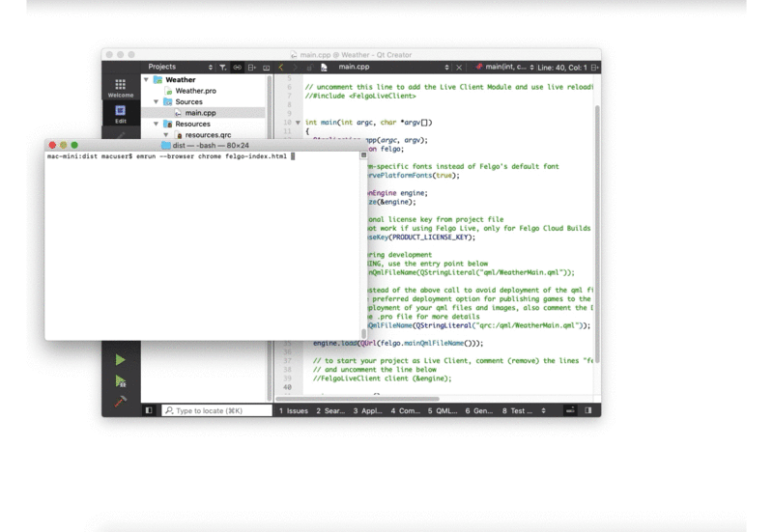The image size is (773, 532).
Task: Select Weather.pro in project tree
Action: (x=196, y=91)
